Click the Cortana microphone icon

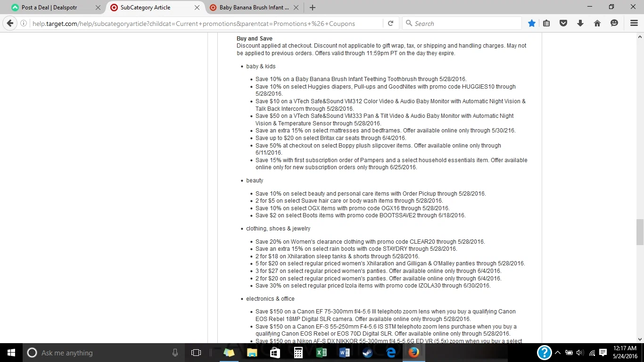click(175, 353)
